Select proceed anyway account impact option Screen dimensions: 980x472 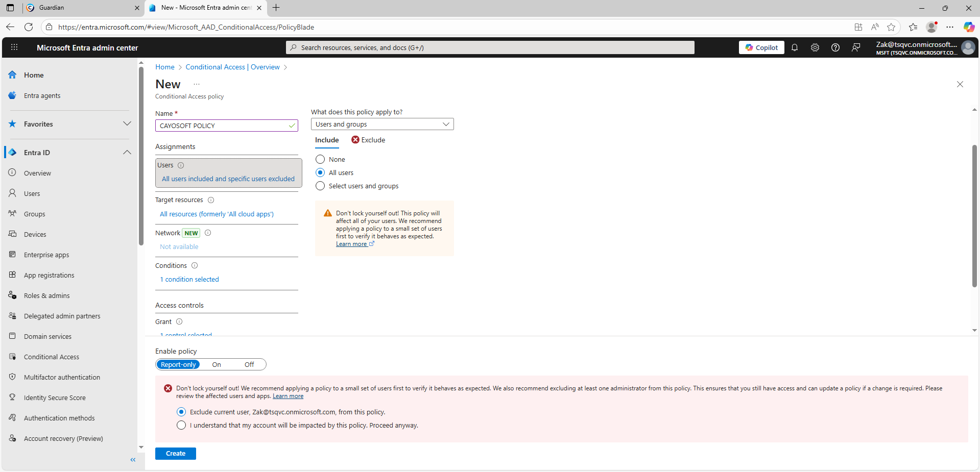pos(181,426)
